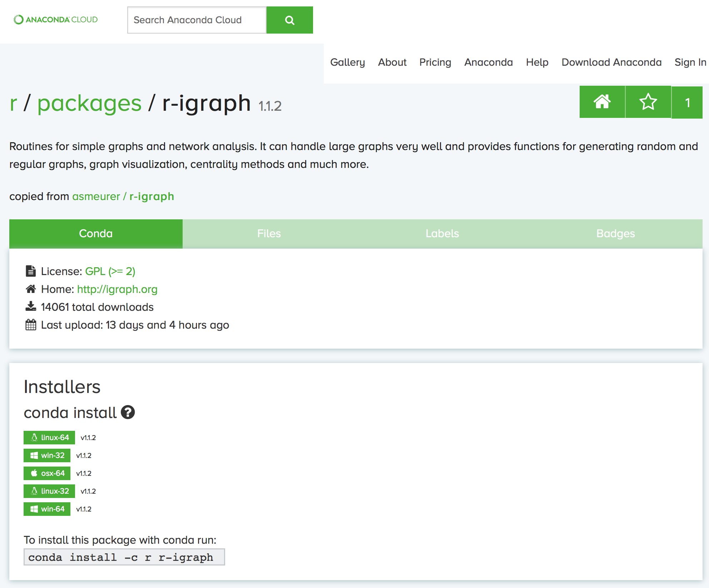This screenshot has width=709, height=588.
Task: Click the v1.1.2 version next to linux-64
Action: coord(88,438)
